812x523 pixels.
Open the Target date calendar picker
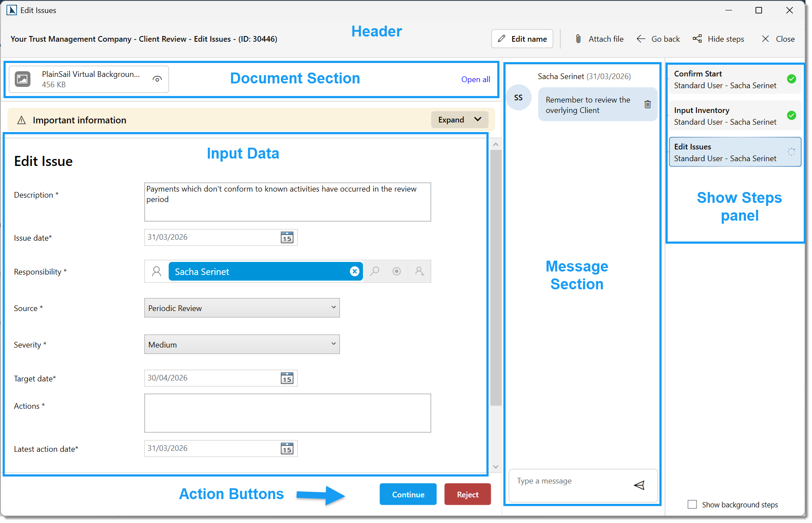(x=286, y=378)
